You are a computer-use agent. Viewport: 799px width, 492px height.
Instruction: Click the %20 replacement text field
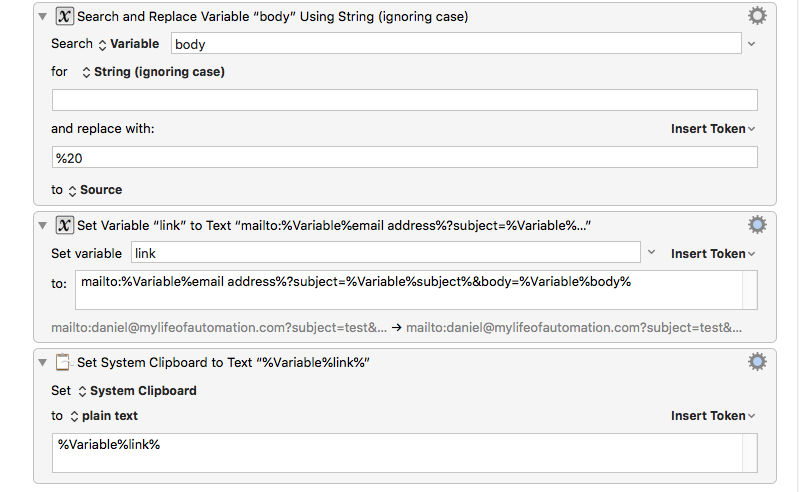pyautogui.click(x=405, y=157)
